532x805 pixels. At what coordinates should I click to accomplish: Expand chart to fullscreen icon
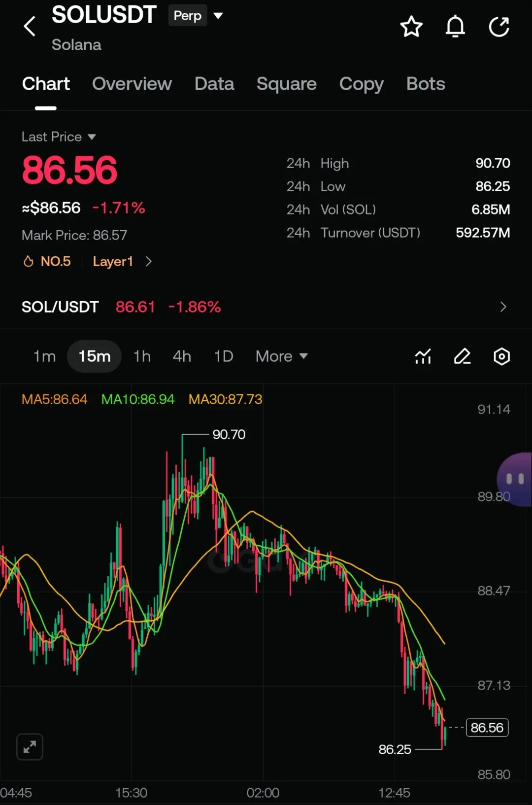point(30,747)
